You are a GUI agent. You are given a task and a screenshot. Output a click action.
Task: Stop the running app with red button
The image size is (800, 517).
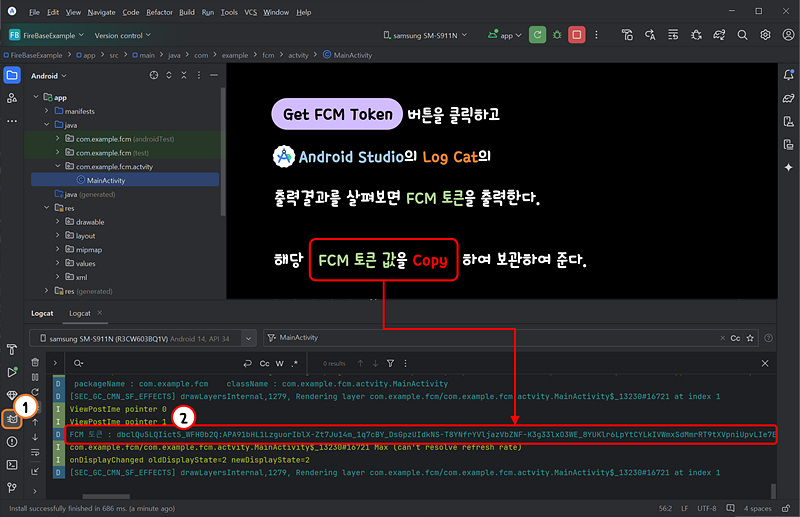pos(577,35)
